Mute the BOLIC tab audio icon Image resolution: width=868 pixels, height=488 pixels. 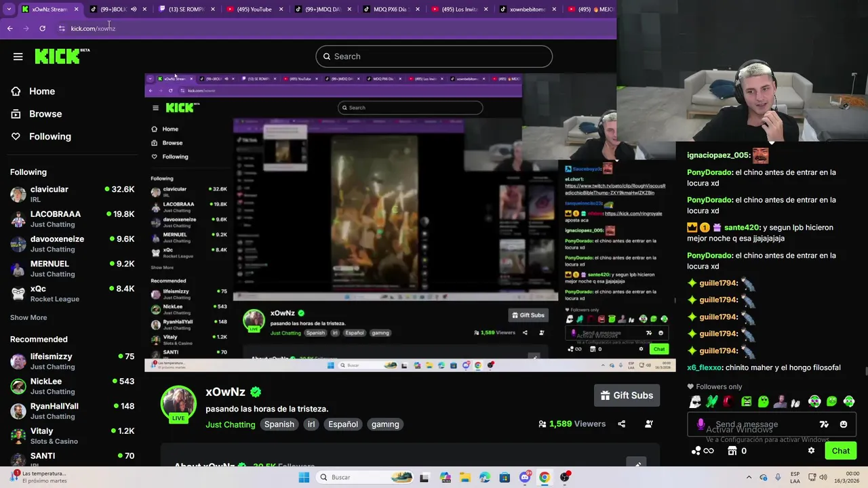[x=133, y=9]
